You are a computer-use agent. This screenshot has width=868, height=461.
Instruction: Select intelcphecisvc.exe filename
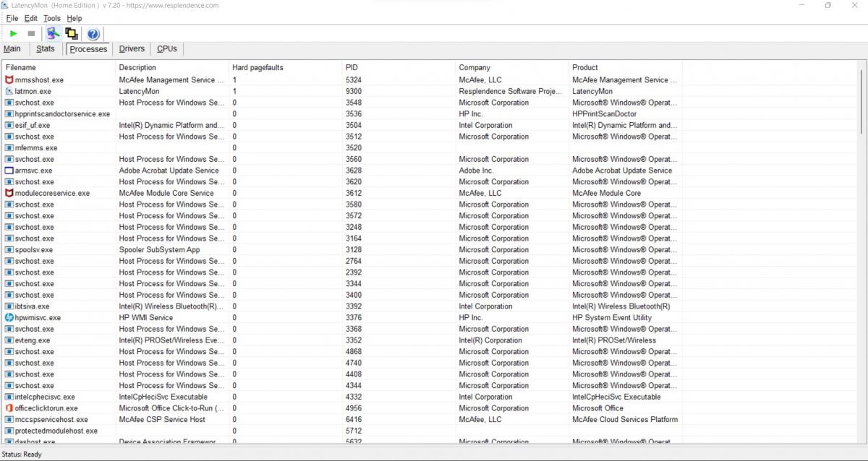click(45, 397)
